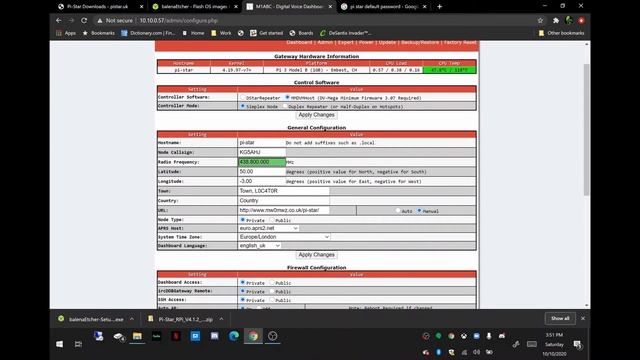Bookmark this page with the star icon
640x360 pixels.
[x=540, y=20]
